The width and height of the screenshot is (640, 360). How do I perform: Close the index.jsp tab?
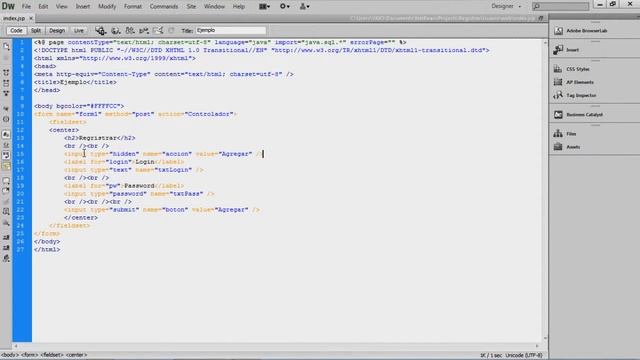[31, 18]
